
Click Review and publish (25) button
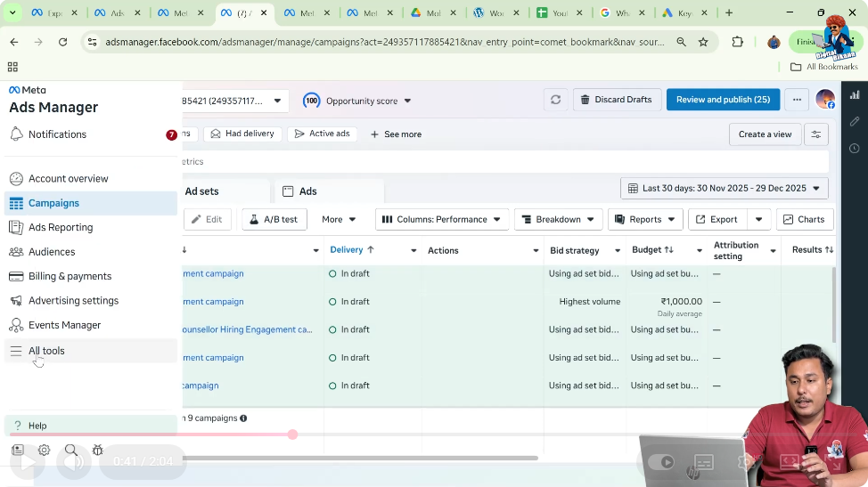click(x=723, y=100)
